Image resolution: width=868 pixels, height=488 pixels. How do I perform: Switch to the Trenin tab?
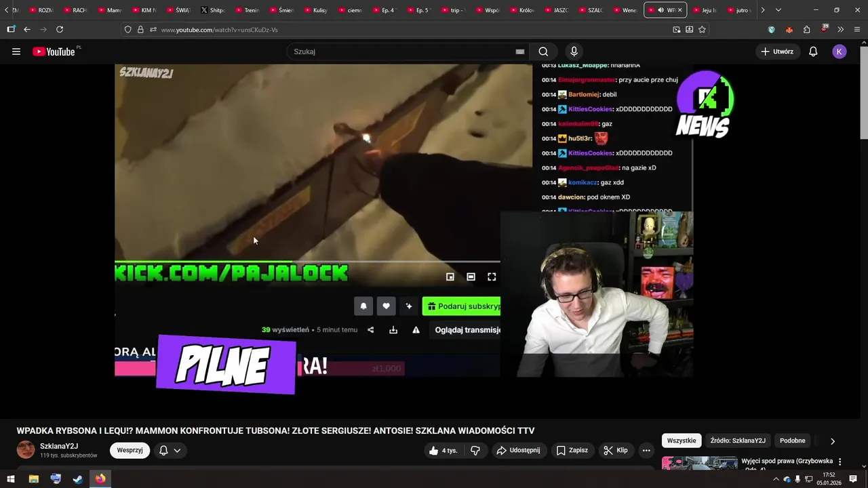[247, 10]
